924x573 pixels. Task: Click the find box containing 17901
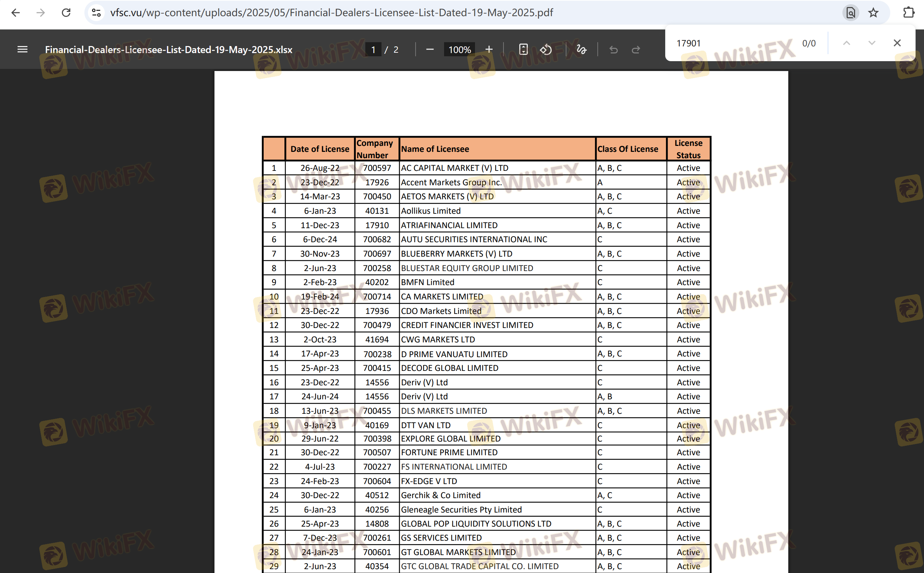[731, 43]
